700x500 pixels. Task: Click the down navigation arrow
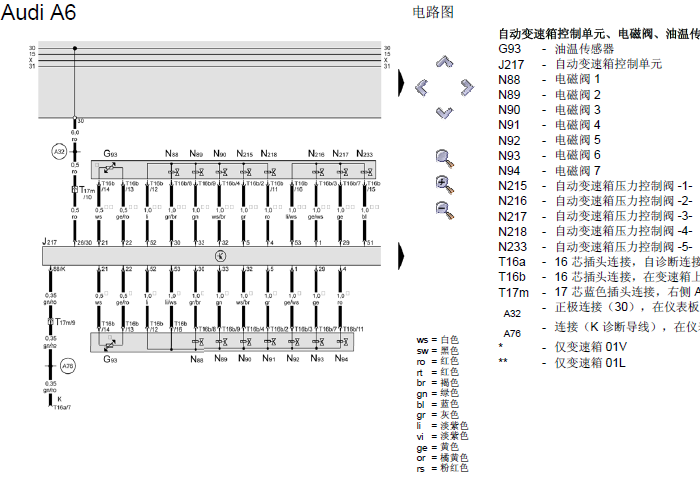(444, 112)
